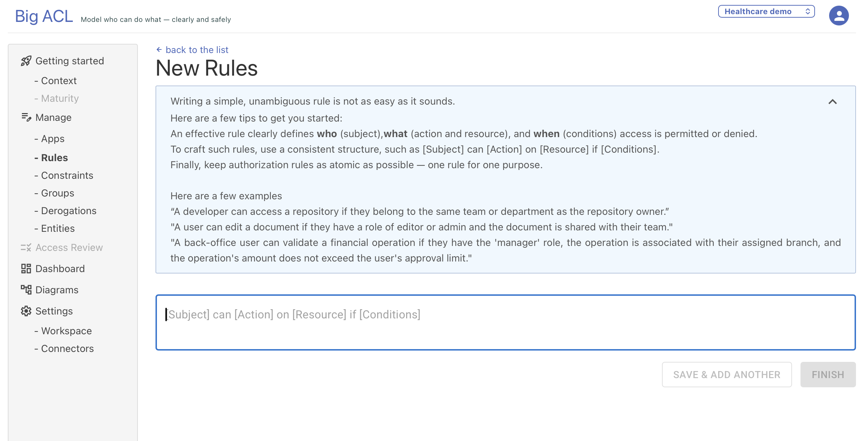Click the back arrow icon
Viewport: 868px width, 441px height.
pyautogui.click(x=159, y=50)
